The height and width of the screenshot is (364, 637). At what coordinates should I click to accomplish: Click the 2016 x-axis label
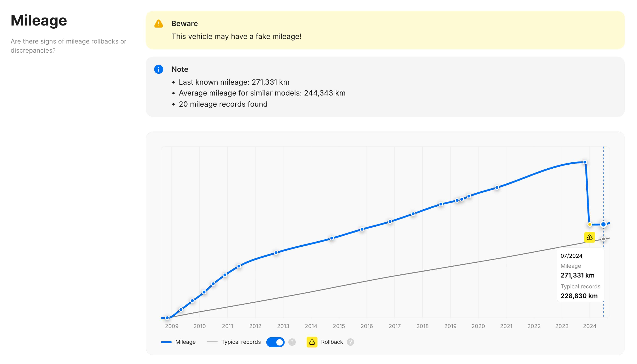(x=366, y=326)
